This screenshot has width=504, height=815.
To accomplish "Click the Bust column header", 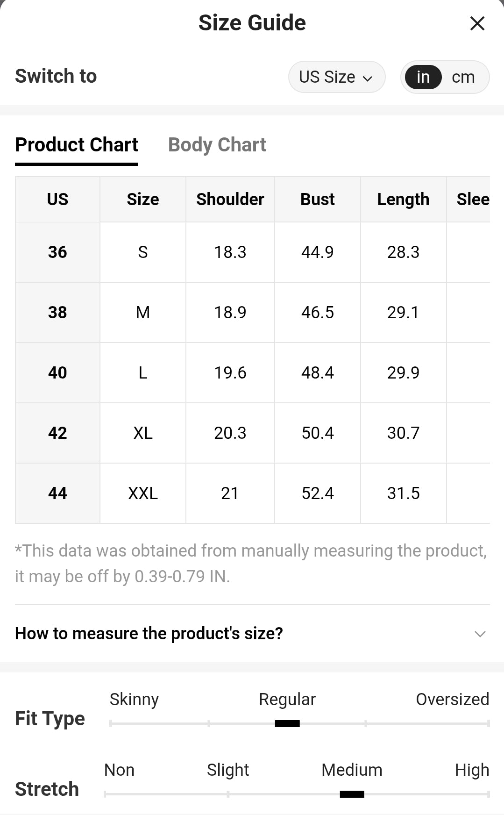I will 318,200.
